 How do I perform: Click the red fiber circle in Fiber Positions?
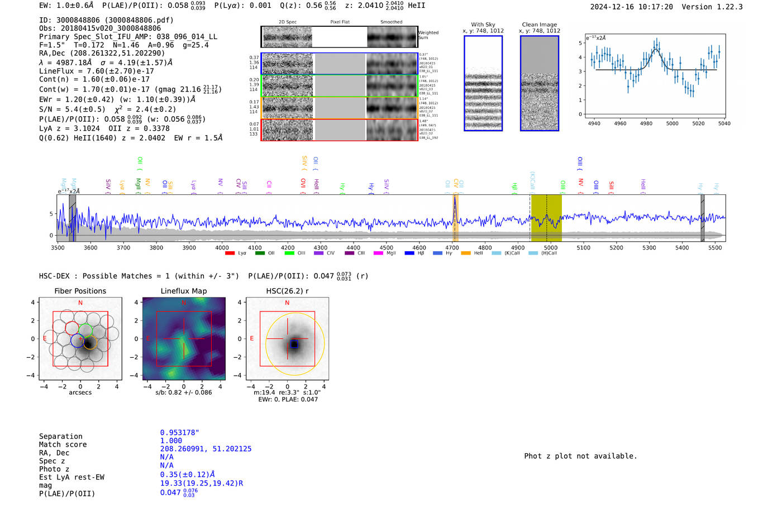pos(72,328)
